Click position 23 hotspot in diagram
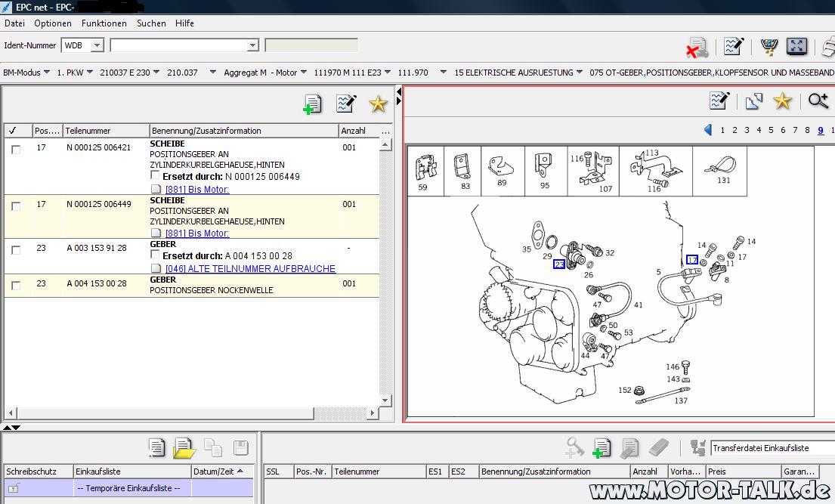 pos(558,264)
